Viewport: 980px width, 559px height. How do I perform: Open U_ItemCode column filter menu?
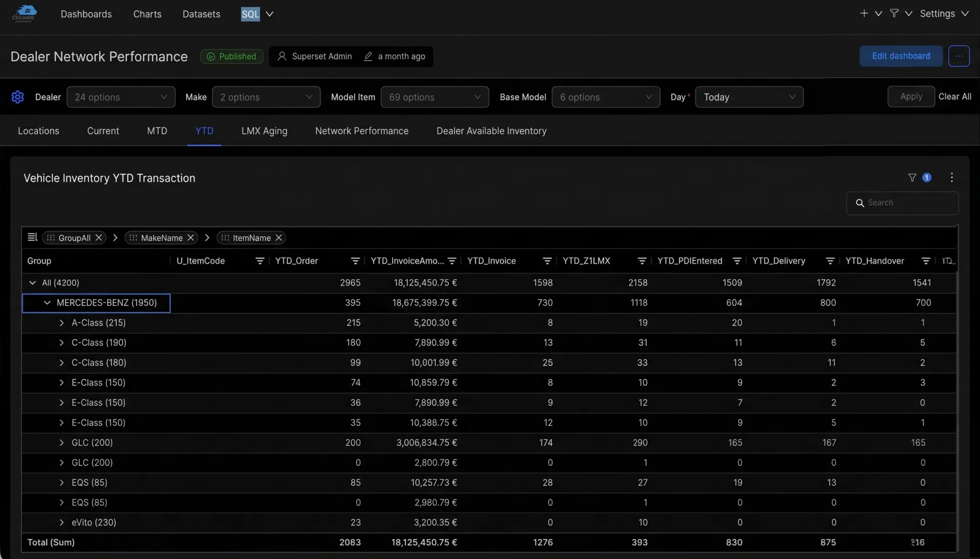pyautogui.click(x=260, y=261)
